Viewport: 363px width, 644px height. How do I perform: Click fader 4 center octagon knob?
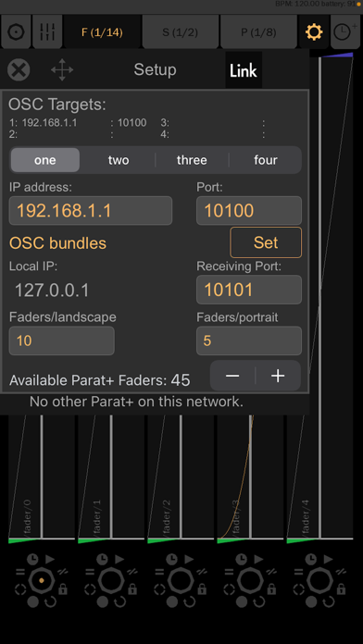[319, 580]
